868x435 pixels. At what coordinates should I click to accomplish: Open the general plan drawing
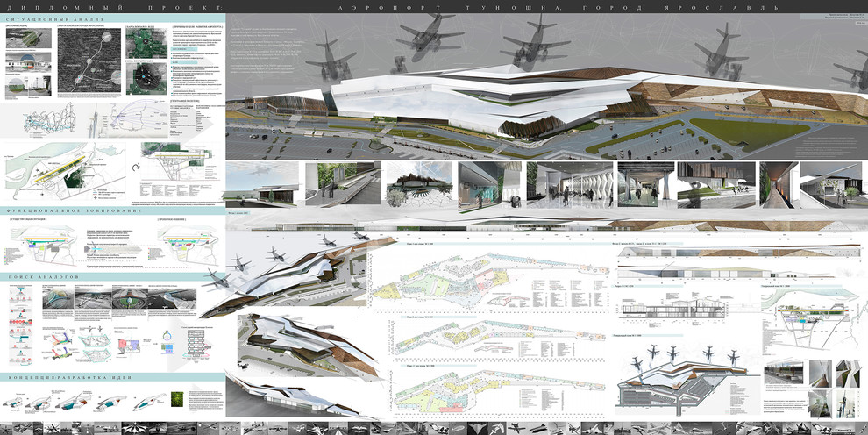(x=811, y=321)
